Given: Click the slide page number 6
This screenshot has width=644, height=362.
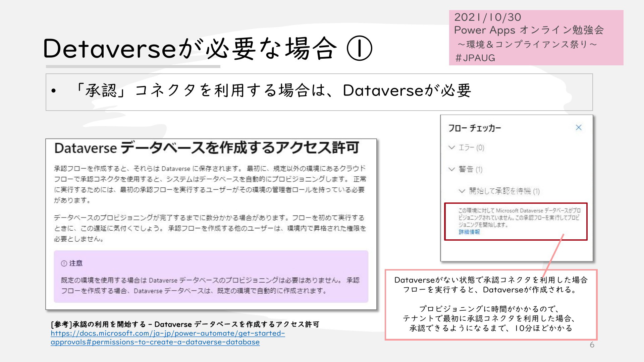Looking at the screenshot, I should (592, 345).
